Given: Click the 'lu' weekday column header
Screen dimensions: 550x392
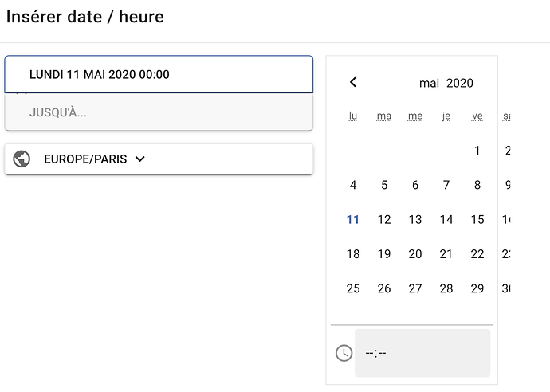Looking at the screenshot, I should 353,116.
